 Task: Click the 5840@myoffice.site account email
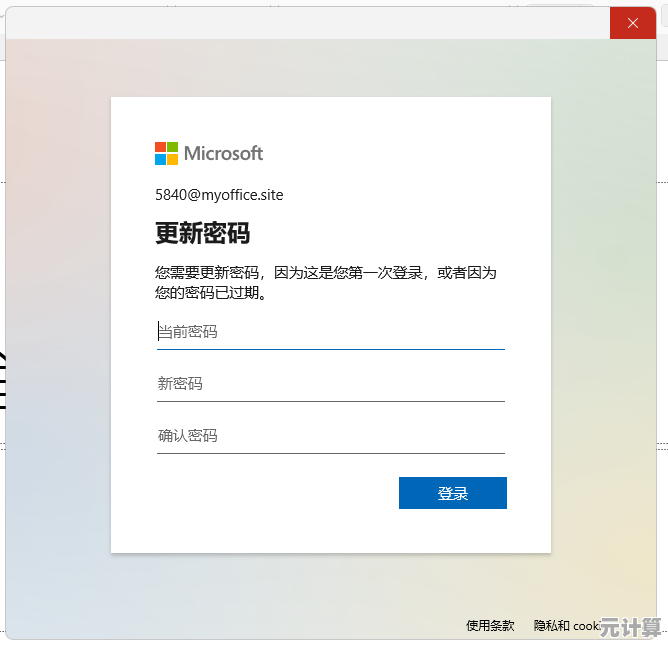click(x=219, y=195)
